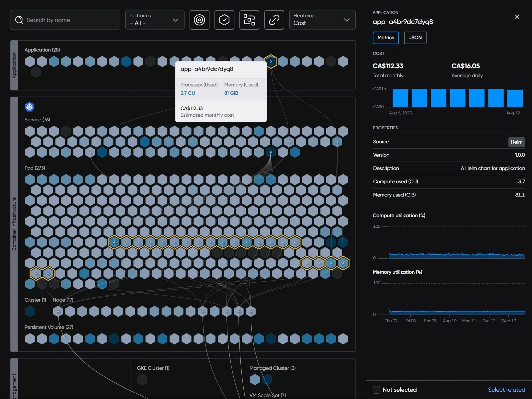This screenshot has width=532, height=399.
Task: Click the dark Cluster (1) hexagon
Action: coord(30,312)
